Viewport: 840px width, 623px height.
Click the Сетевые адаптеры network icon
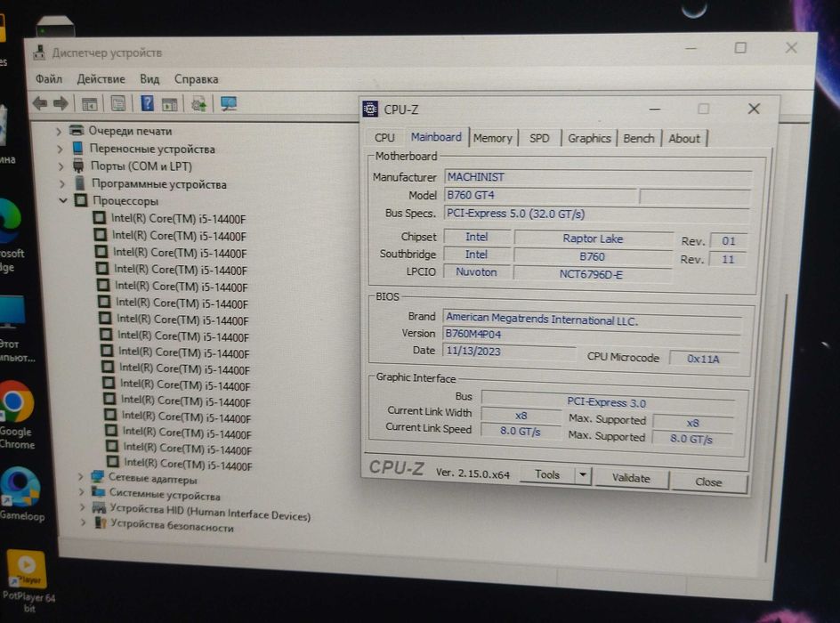pos(97,475)
